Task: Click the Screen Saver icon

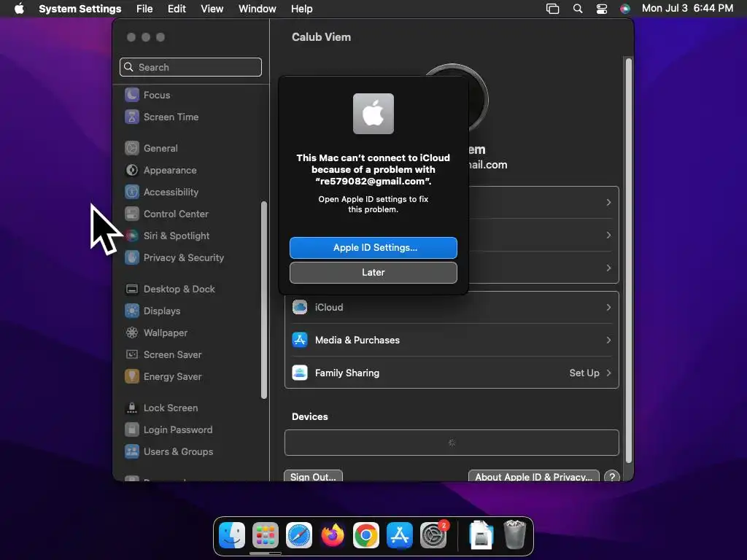Action: [x=132, y=355]
